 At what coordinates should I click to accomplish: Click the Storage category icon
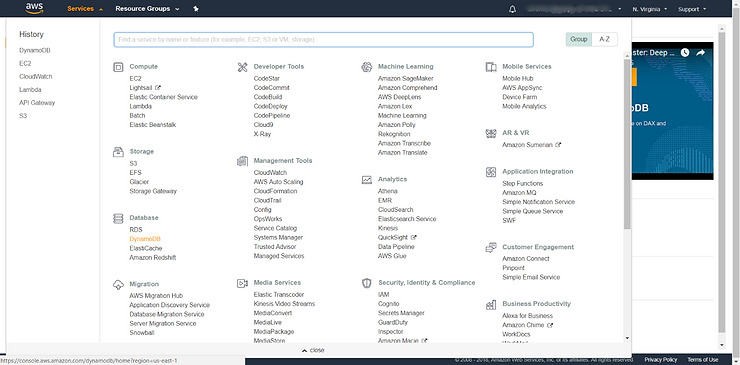[118, 152]
